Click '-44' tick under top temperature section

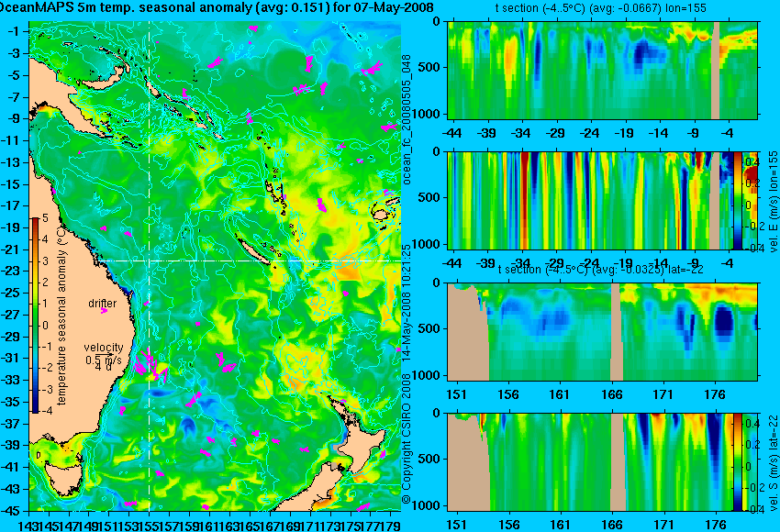(x=451, y=133)
